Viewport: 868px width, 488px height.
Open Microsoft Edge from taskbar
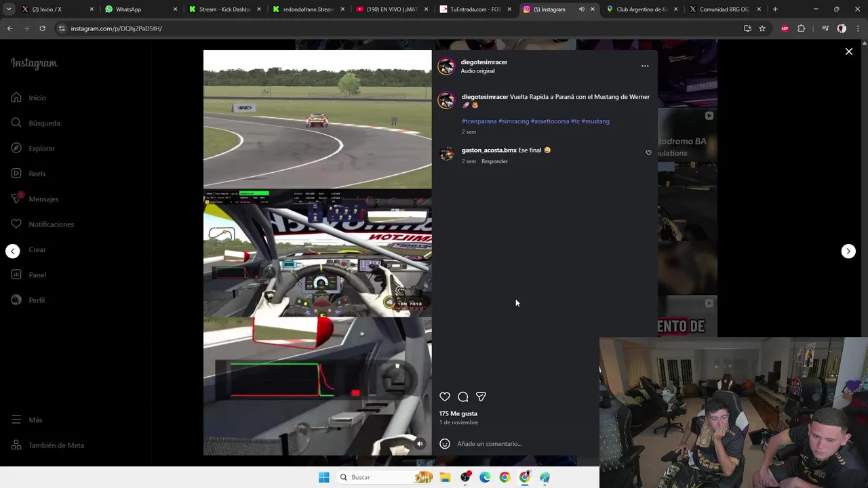(x=485, y=477)
